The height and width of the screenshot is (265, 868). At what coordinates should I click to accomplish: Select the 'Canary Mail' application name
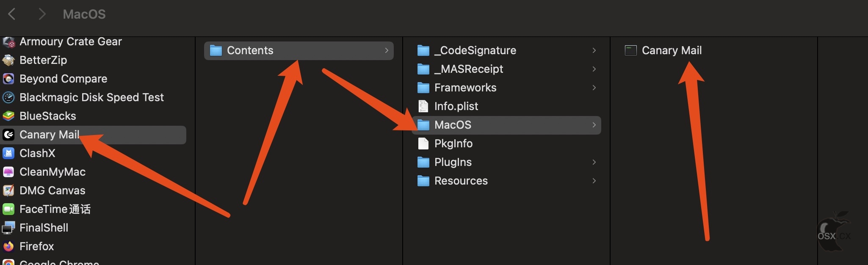[50, 135]
